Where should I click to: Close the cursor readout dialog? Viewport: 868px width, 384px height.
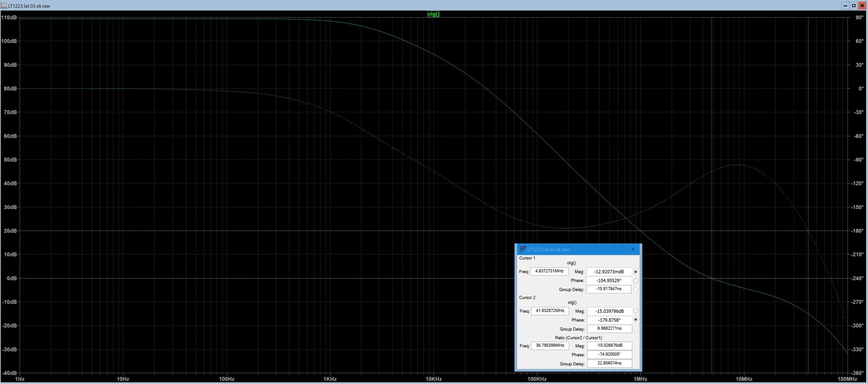(x=633, y=249)
